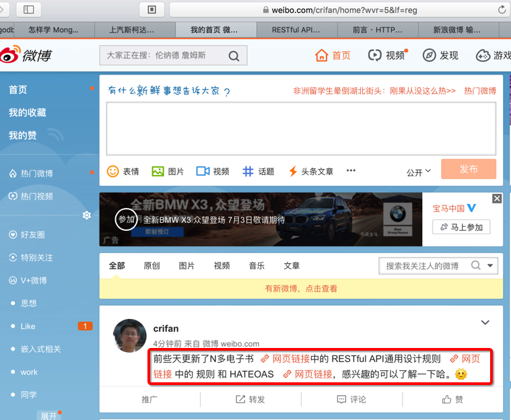Select the 全部 feed tab
511x420 pixels.
click(116, 266)
